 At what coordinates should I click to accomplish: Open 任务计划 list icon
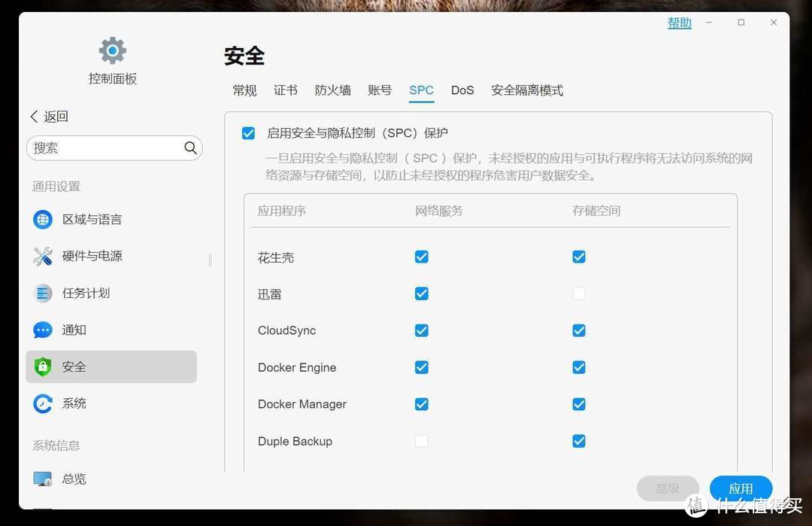[x=43, y=293]
